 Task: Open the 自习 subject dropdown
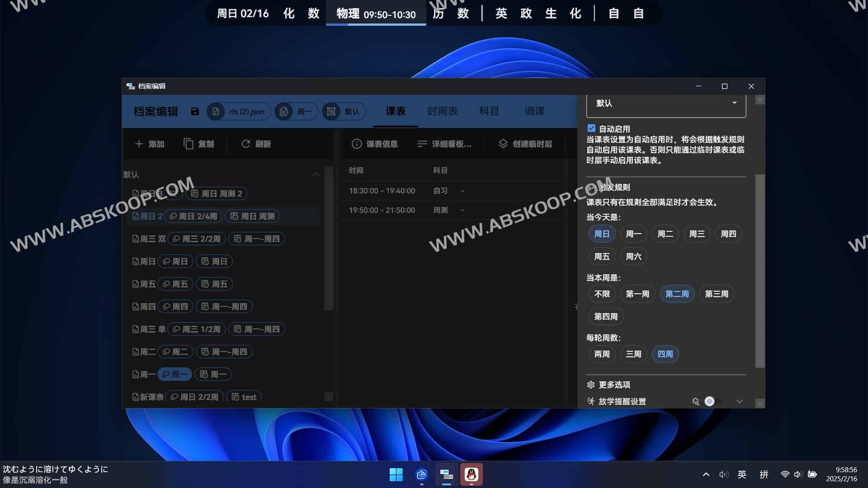coord(462,191)
